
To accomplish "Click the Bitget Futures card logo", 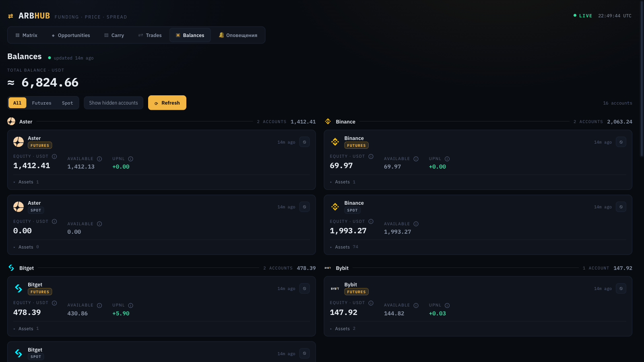I will coord(19,288).
